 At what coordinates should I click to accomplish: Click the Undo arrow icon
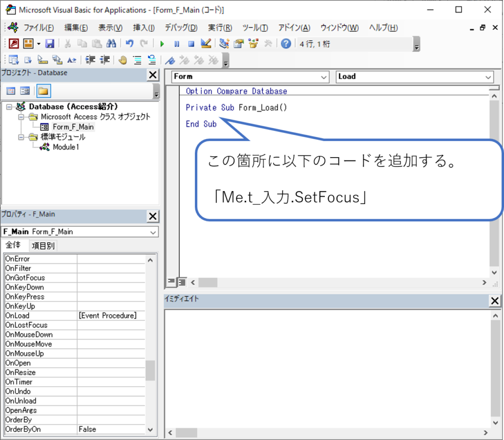(x=129, y=43)
